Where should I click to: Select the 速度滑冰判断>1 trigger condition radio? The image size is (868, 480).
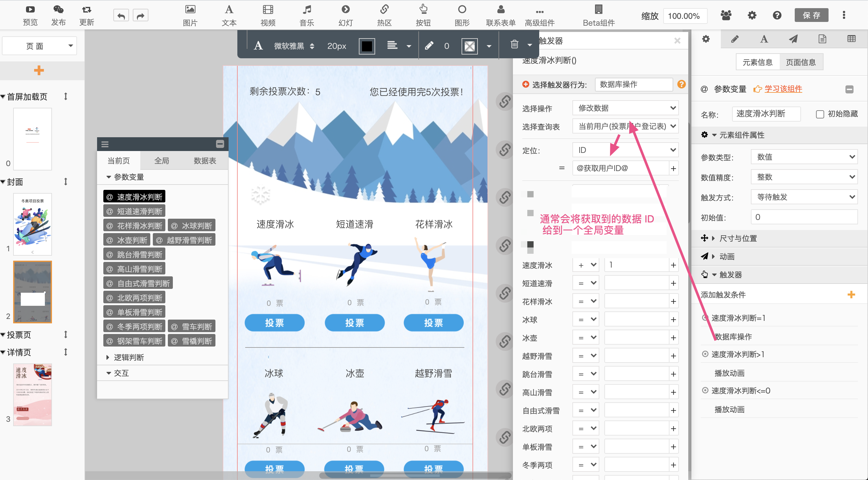coord(705,354)
